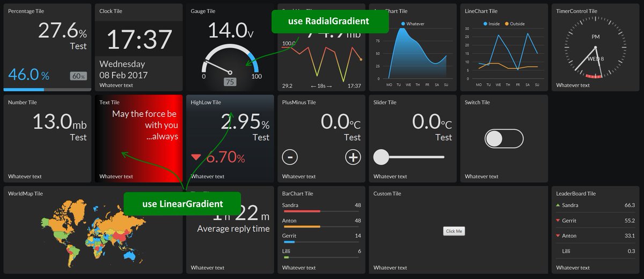Screen dimensions: 644x279
Task: Click the blue area chart graphic
Action: [x=418, y=54]
